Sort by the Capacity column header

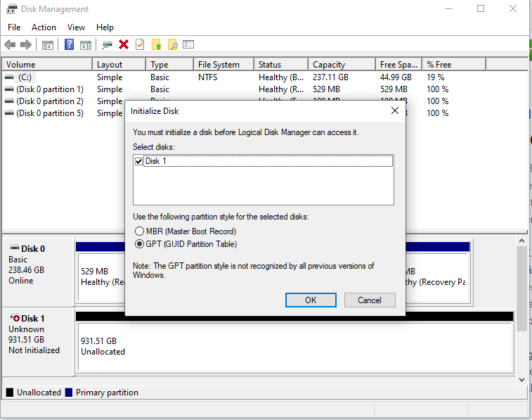[x=342, y=65]
